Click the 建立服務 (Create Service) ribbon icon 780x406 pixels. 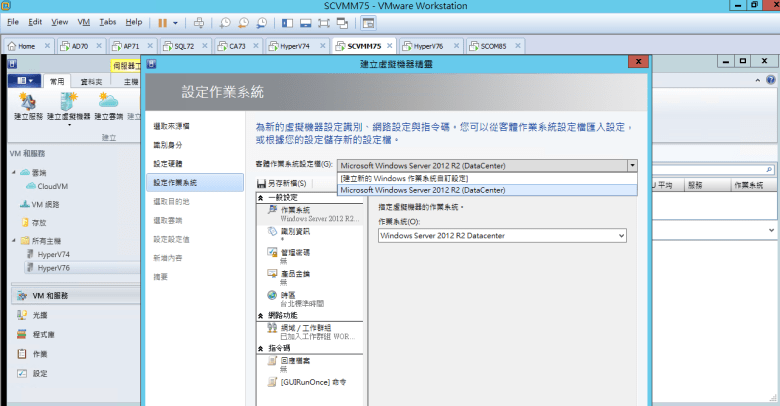tap(27, 105)
